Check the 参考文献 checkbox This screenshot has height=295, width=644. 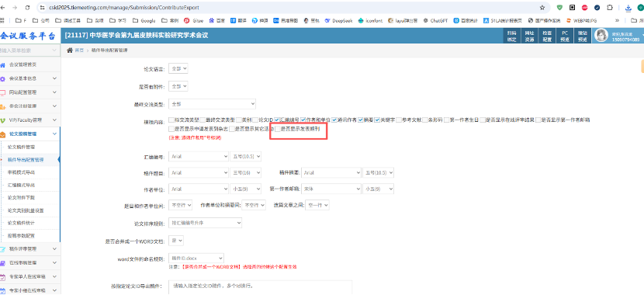400,120
